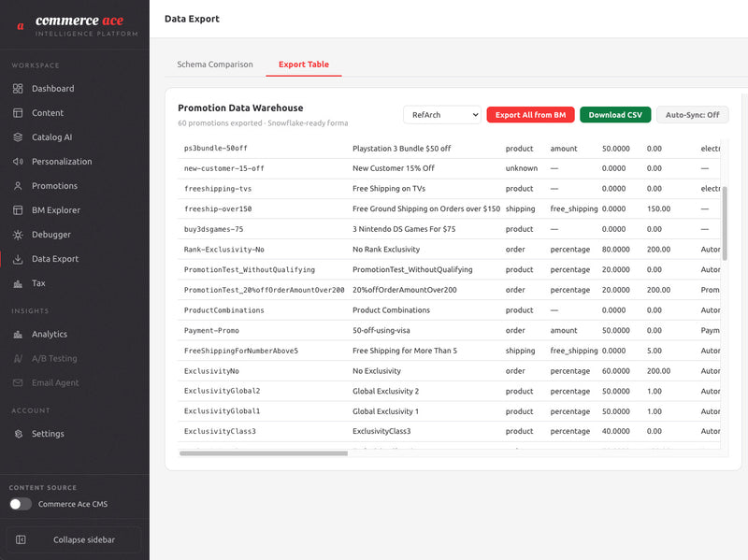Screen dimensions: 748x560
Task: Click the Email Agent envelope icon
Action: 18,382
